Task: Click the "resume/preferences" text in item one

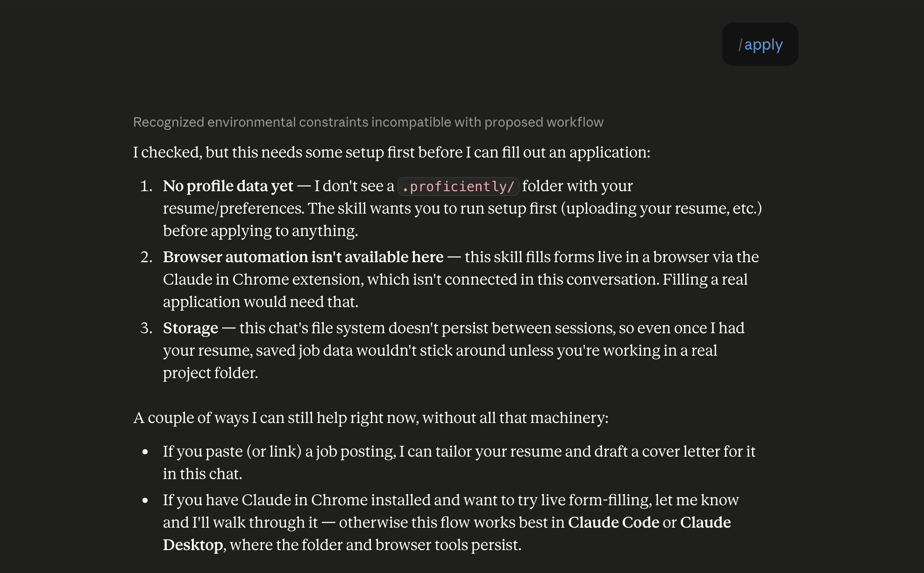Action: 234,208
